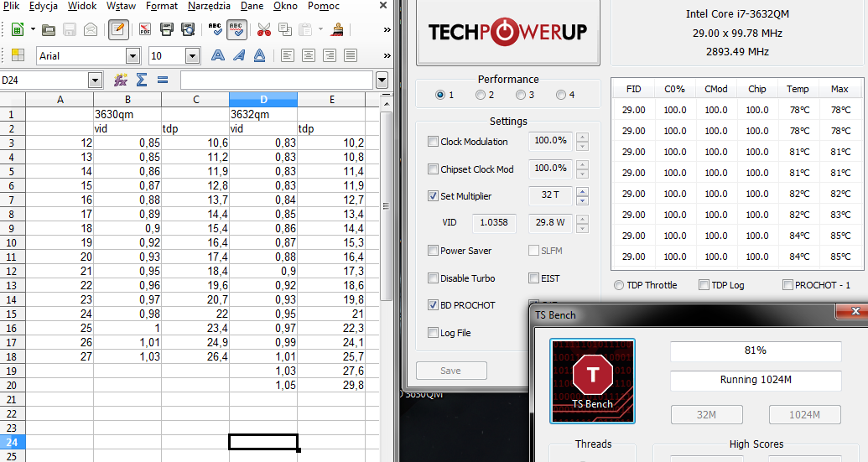868x462 pixels.
Task: Open Function Wizard icon
Action: 121,80
